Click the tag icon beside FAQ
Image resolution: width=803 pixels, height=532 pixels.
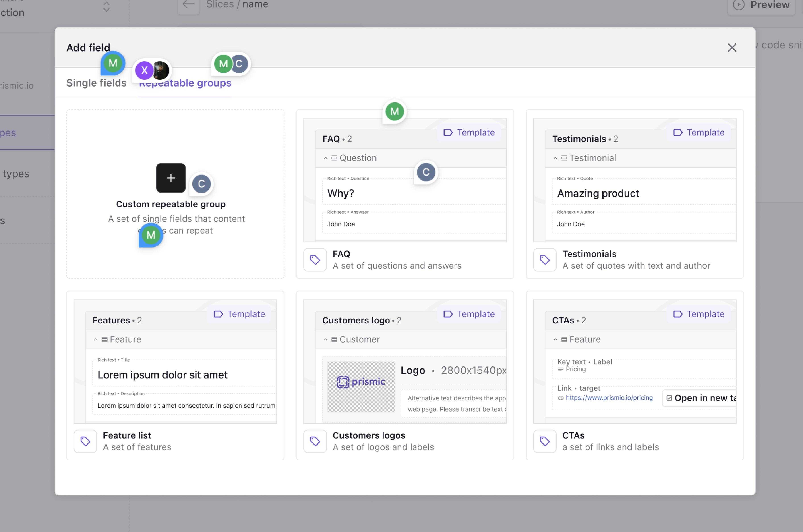pyautogui.click(x=315, y=260)
